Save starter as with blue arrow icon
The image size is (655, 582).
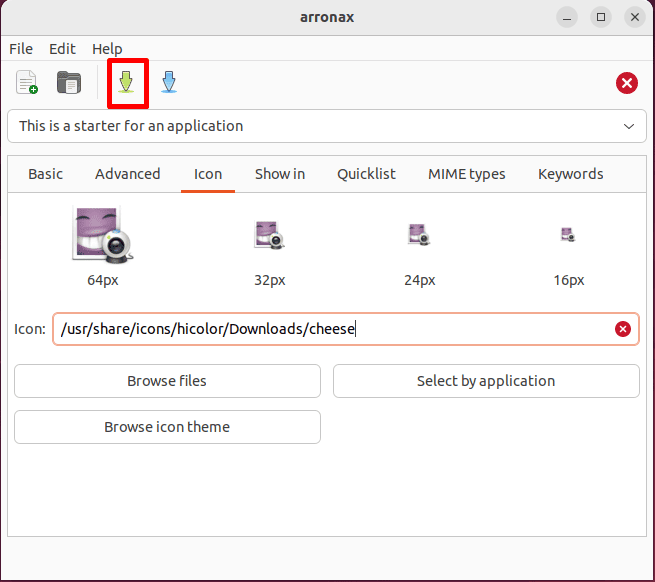click(x=169, y=82)
